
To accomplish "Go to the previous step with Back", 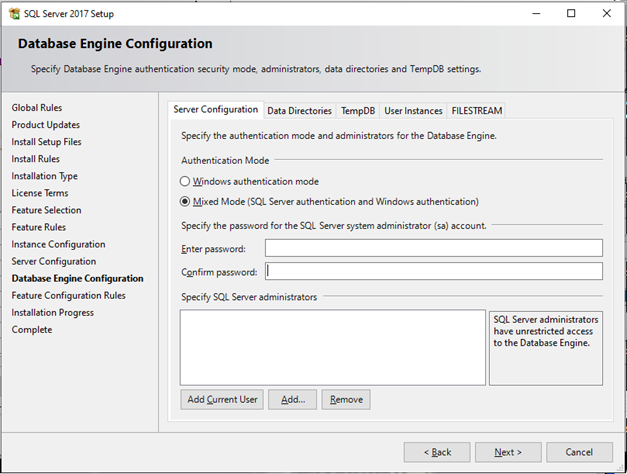I will pyautogui.click(x=436, y=452).
